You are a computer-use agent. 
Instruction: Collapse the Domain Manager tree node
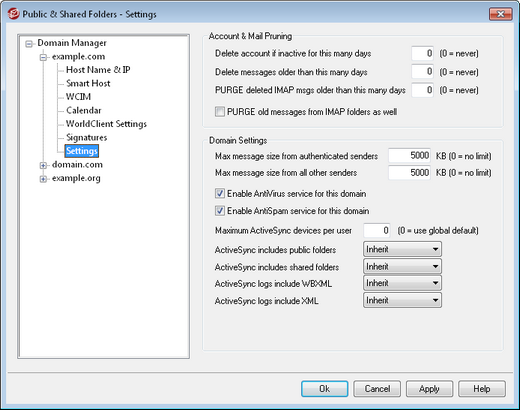pos(29,44)
